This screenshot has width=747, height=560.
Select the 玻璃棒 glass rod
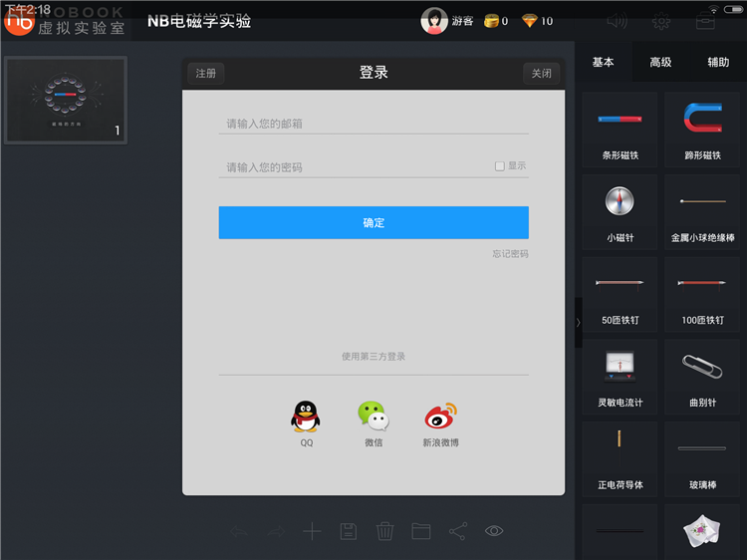click(x=702, y=459)
